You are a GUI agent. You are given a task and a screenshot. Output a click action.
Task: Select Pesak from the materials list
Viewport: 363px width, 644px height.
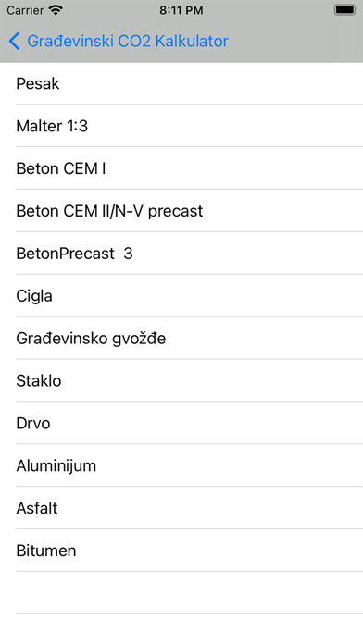click(181, 83)
